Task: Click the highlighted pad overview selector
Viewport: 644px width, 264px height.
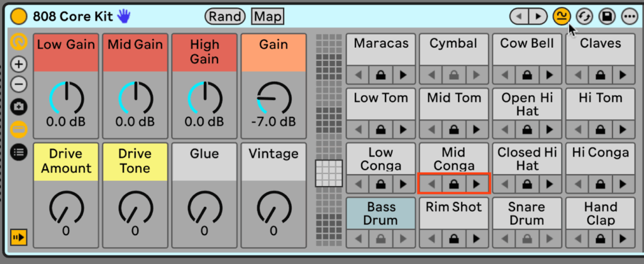Action: pos(328,173)
